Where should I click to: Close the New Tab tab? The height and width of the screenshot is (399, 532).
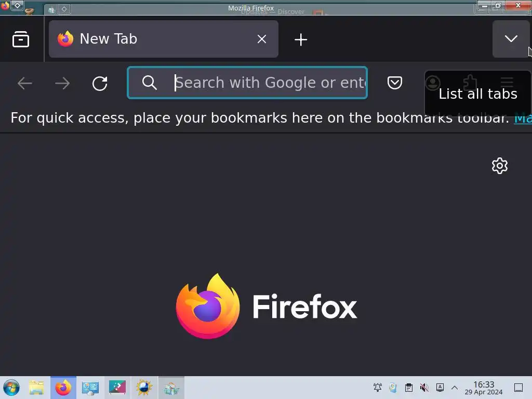point(262,39)
